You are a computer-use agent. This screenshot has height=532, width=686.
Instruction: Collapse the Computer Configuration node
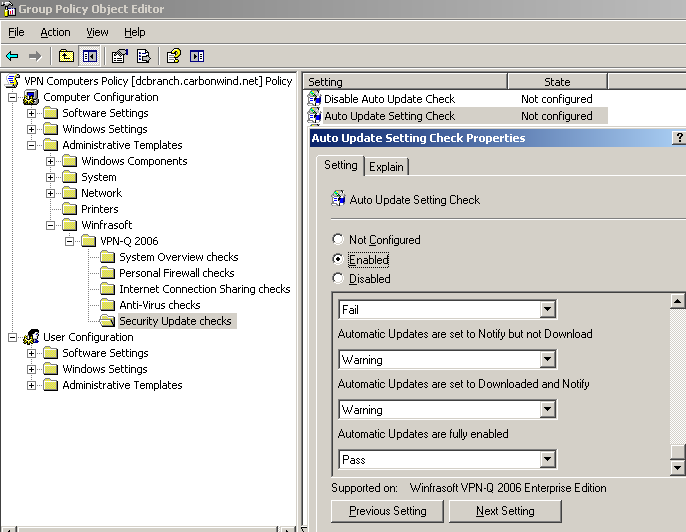[12, 97]
